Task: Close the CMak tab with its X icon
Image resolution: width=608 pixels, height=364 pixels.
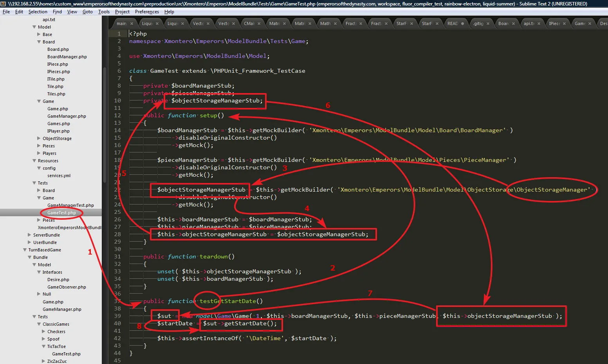Action: 259,23
